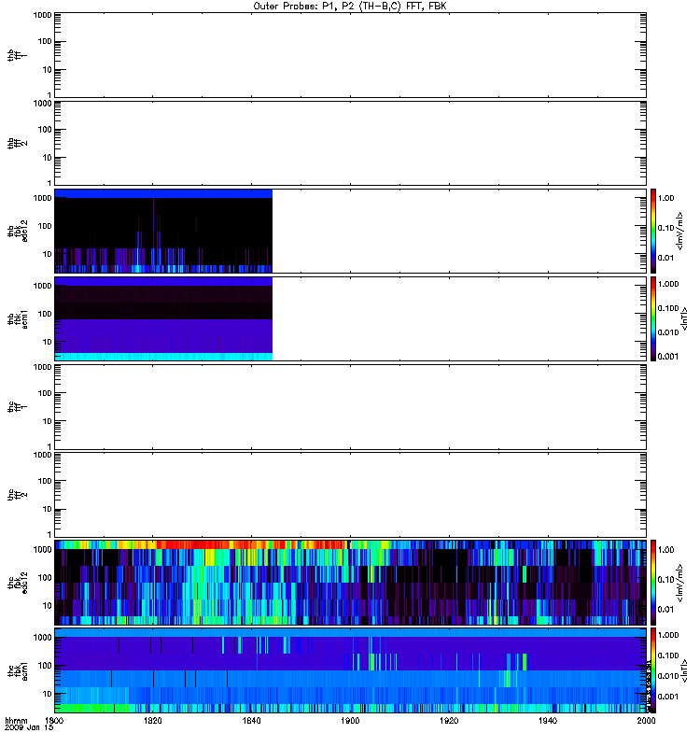Screen dimensions: 700x747
Task: Select the empty thb fff 2 spectrogram panel
Action: click(x=350, y=143)
